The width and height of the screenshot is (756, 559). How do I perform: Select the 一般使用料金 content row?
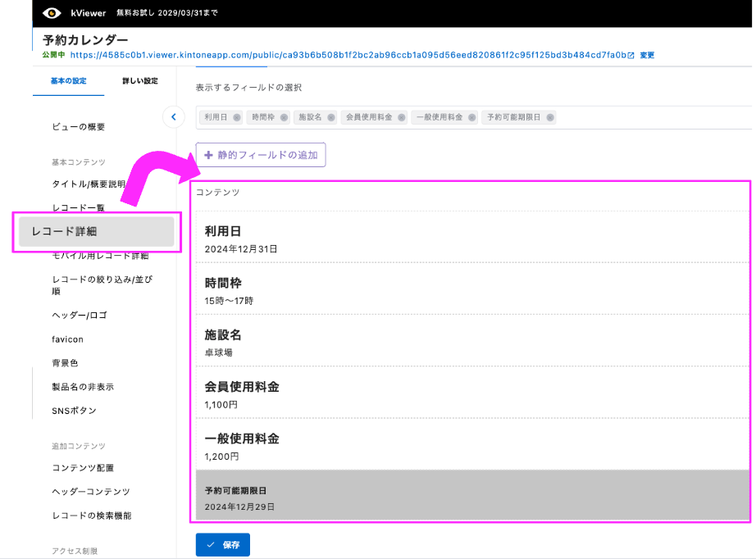472,444
